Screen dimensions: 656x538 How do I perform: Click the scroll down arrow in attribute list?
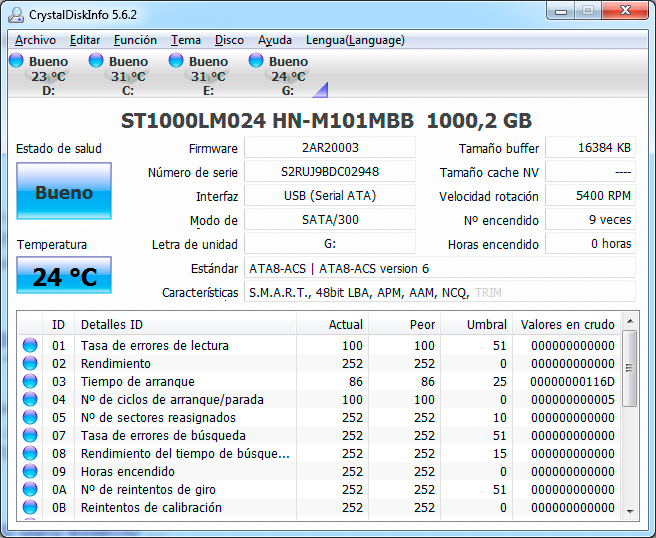click(629, 510)
